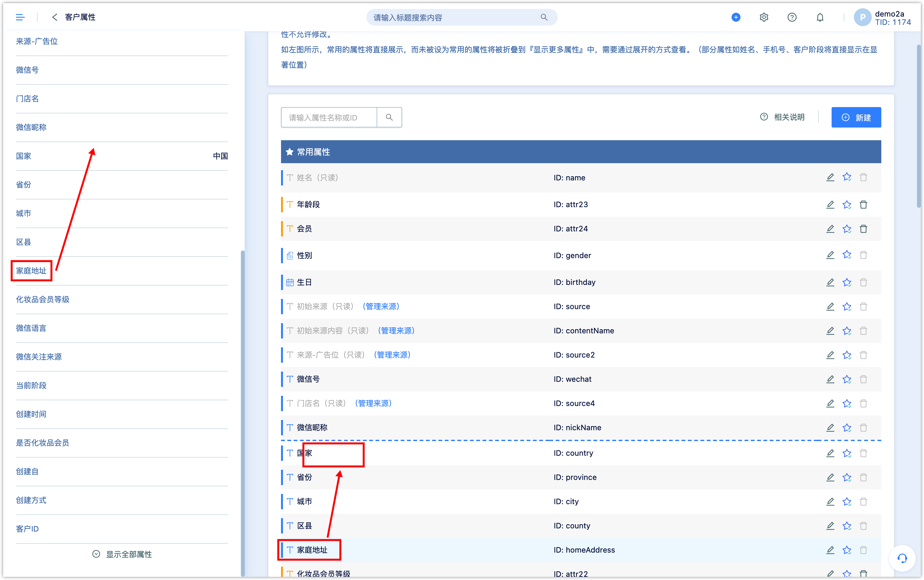Click the 新建 button
924x580 pixels.
[856, 117]
